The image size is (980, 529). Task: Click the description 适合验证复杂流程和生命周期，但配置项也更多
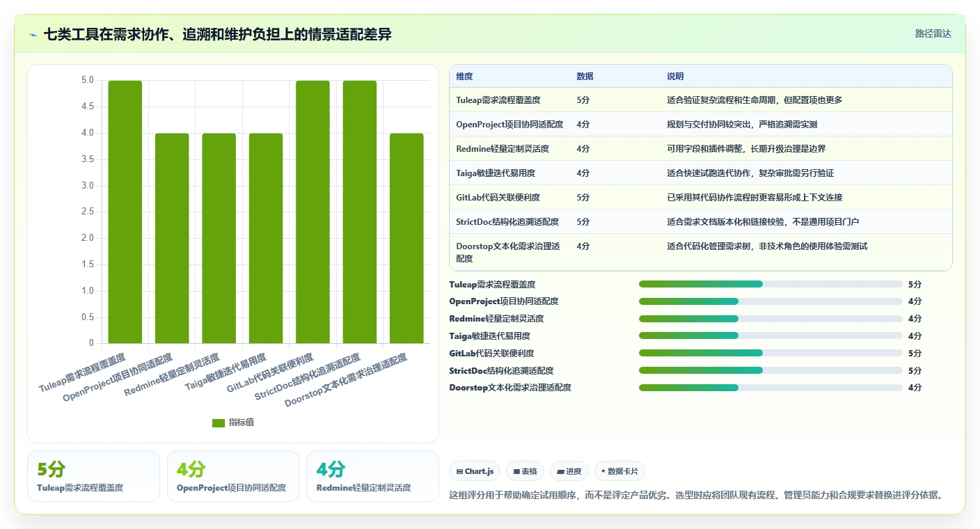pos(754,100)
